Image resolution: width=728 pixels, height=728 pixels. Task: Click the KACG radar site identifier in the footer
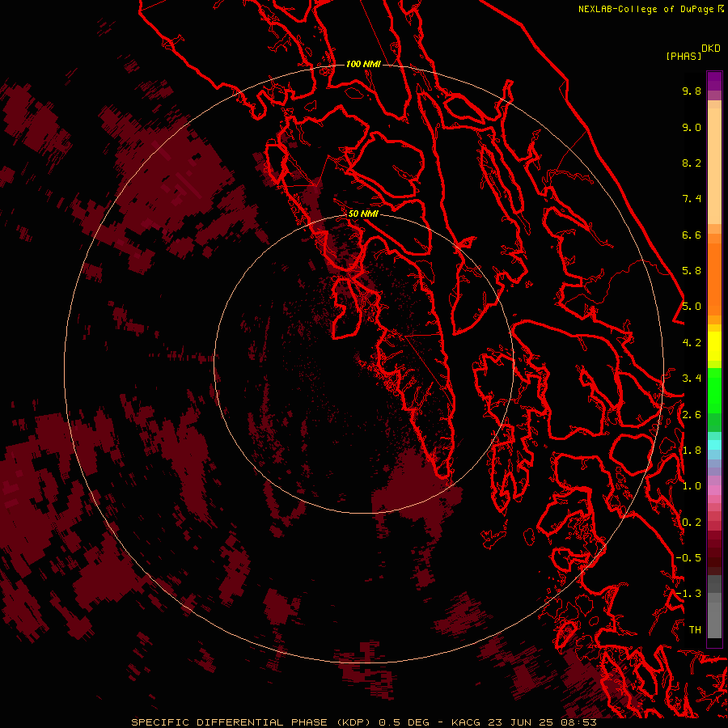(x=466, y=722)
